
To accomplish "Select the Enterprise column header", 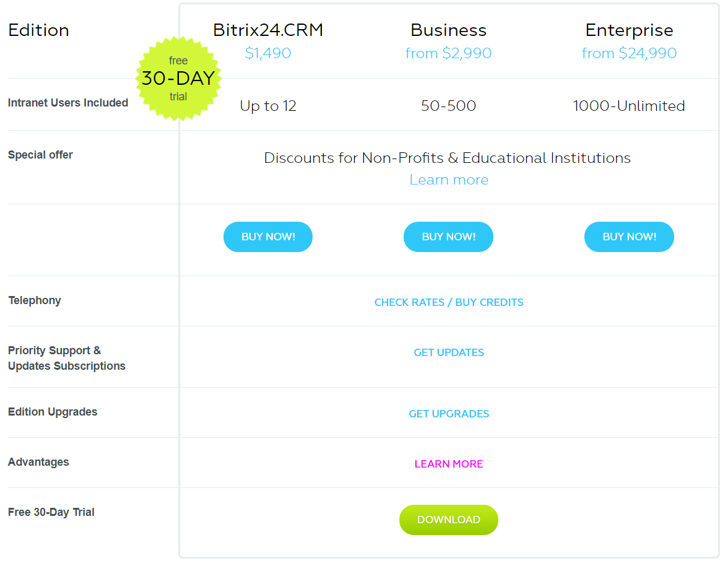I will (629, 30).
